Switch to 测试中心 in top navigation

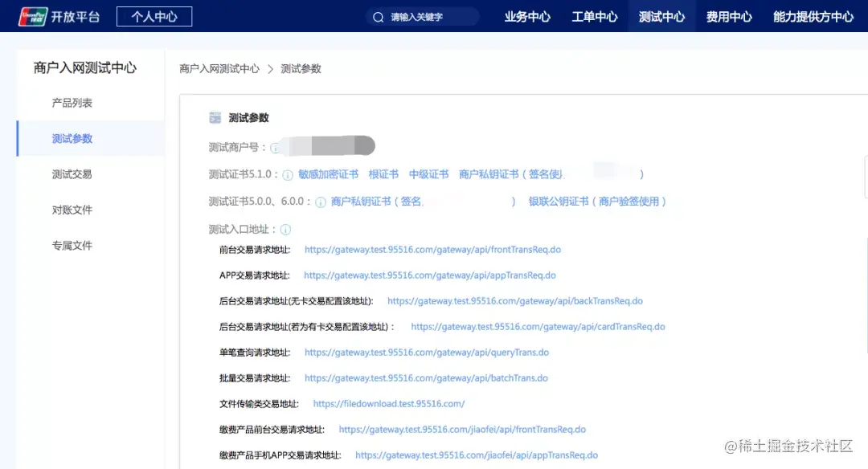point(662,17)
